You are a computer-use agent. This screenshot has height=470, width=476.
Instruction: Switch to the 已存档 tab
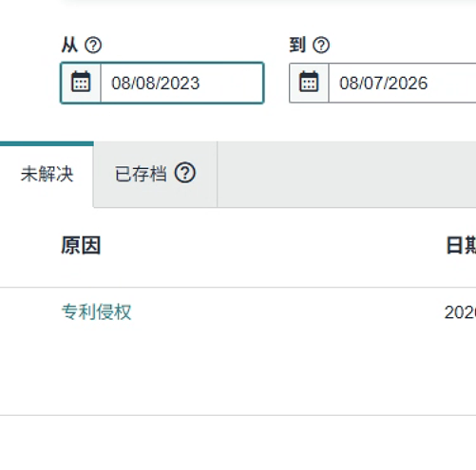pos(155,174)
